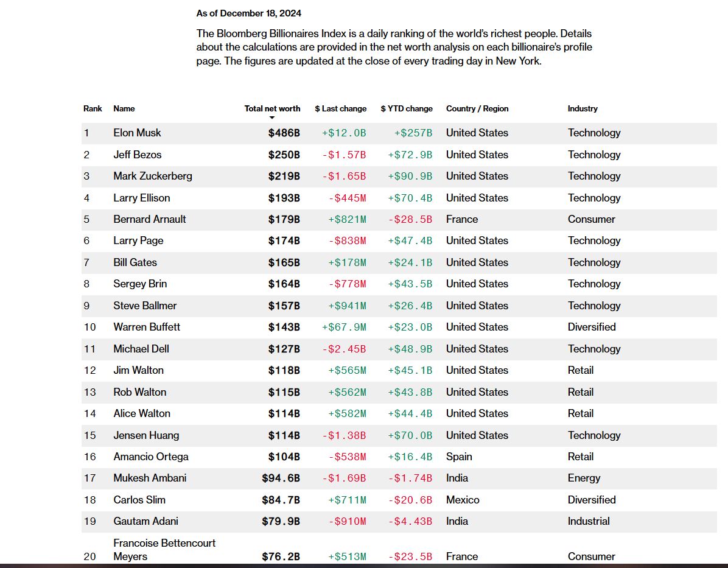The height and width of the screenshot is (568, 728).
Task: Click the sort arrow under Total net worth
Action: point(272,117)
